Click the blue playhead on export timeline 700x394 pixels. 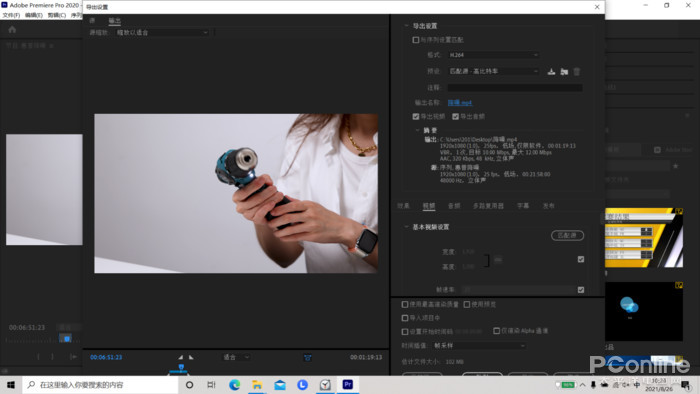pyautogui.click(x=181, y=368)
